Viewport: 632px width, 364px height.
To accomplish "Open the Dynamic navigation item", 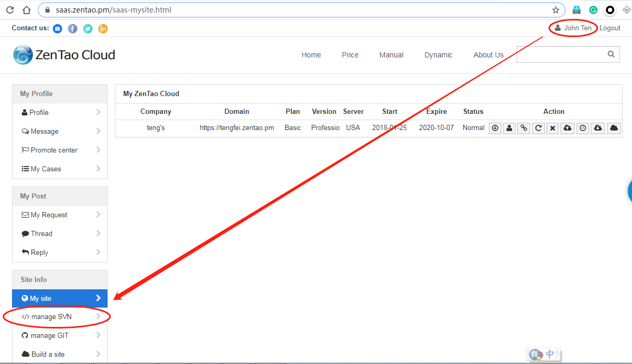I will click(x=439, y=55).
